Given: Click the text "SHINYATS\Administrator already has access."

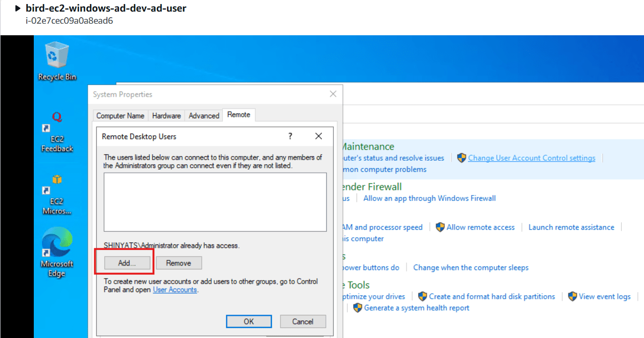Looking at the screenshot, I should click(171, 245).
